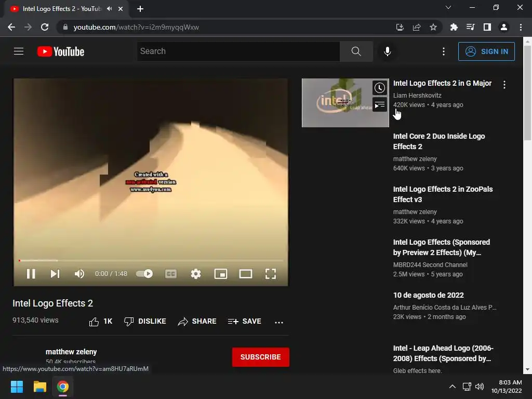
Task: Go back in browser history
Action: (11, 27)
